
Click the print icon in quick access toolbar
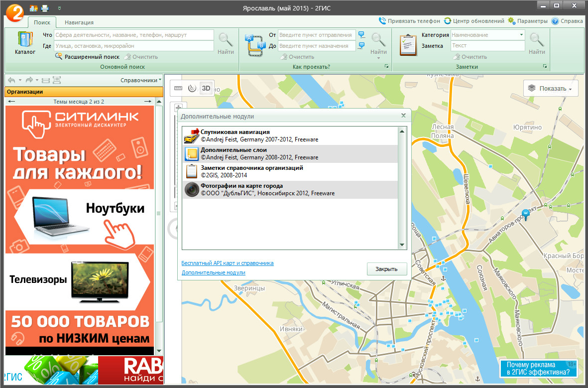click(x=45, y=8)
